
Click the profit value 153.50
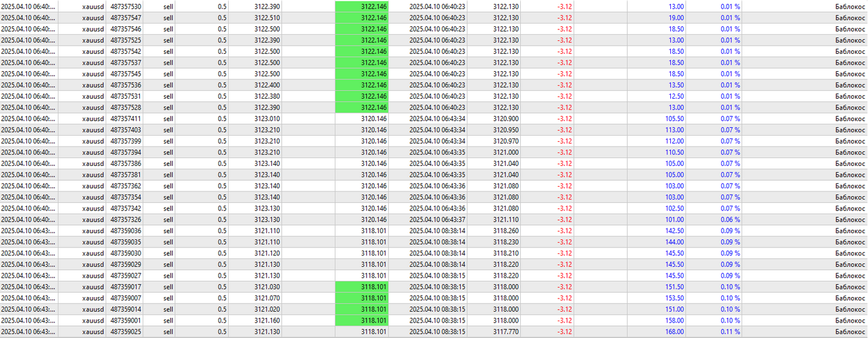click(674, 298)
